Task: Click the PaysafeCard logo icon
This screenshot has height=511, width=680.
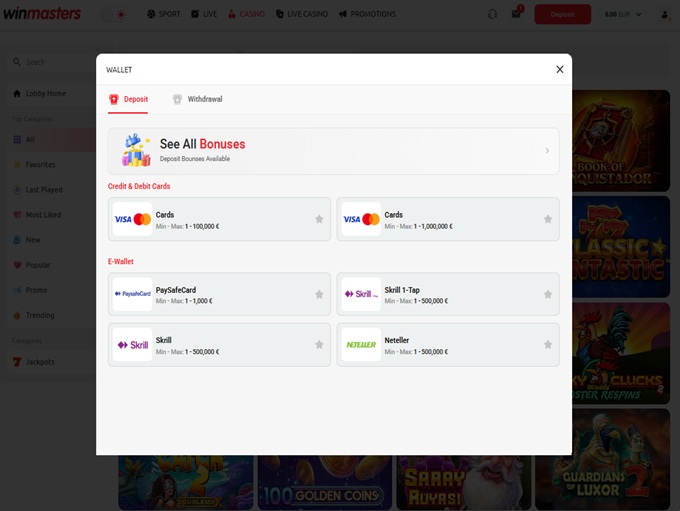Action: (132, 294)
